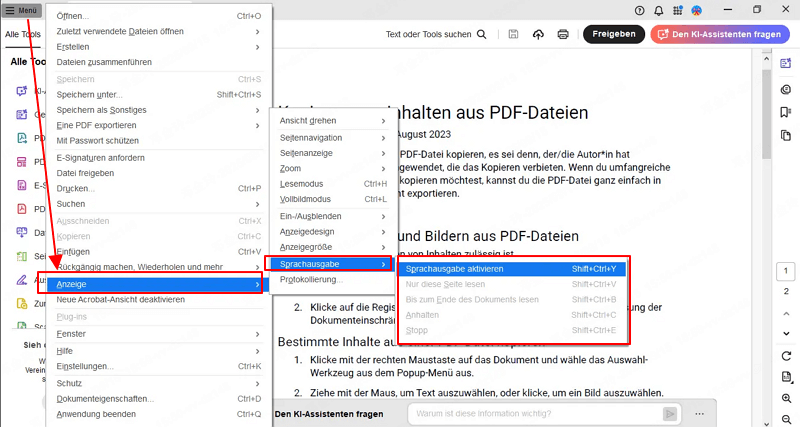The height and width of the screenshot is (427, 800).
Task: Click the zoom out magnifier icon
Action: (786, 419)
